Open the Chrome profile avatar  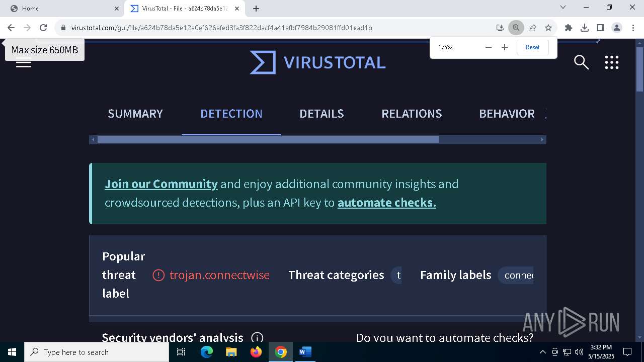click(x=617, y=28)
